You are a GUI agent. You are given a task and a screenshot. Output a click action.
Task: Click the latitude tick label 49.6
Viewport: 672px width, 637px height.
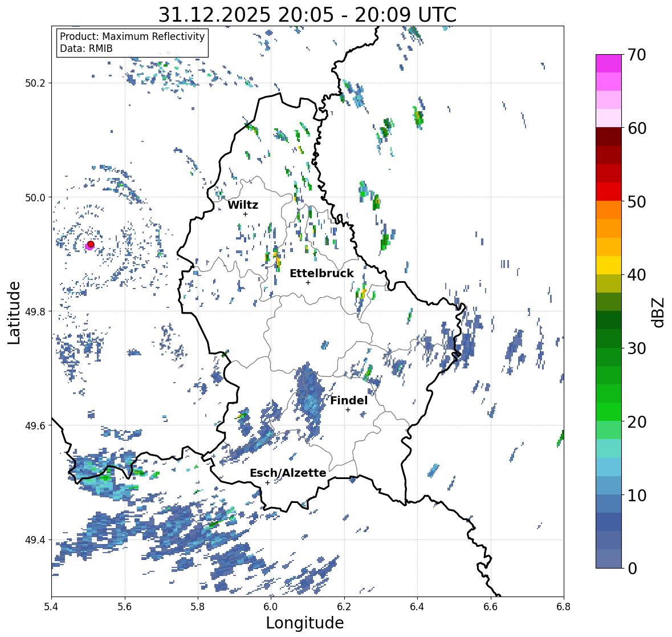click(x=35, y=425)
